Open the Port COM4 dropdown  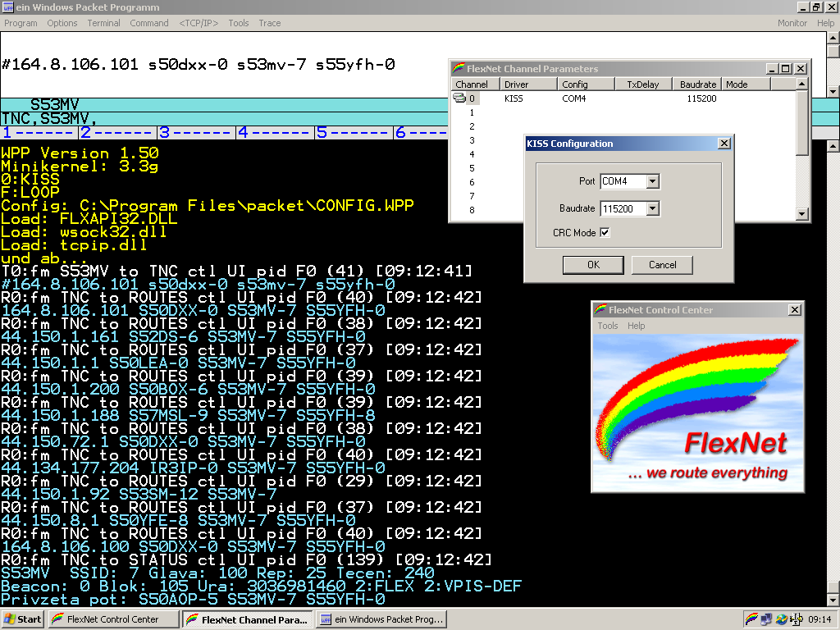(x=652, y=181)
